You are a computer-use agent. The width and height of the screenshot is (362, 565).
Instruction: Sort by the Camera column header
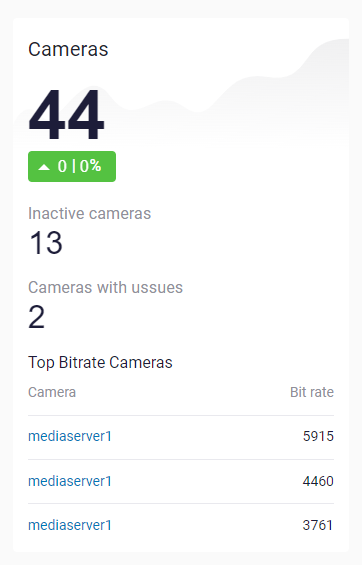52,392
